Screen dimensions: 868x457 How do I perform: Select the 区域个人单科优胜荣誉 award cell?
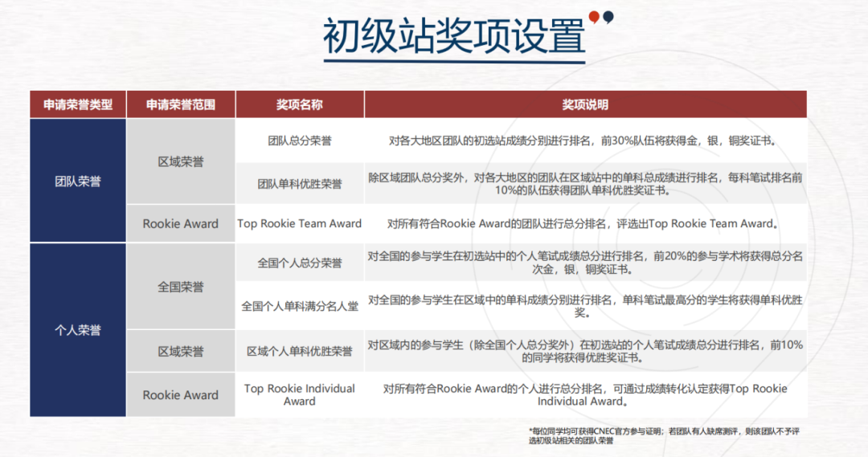tap(299, 351)
